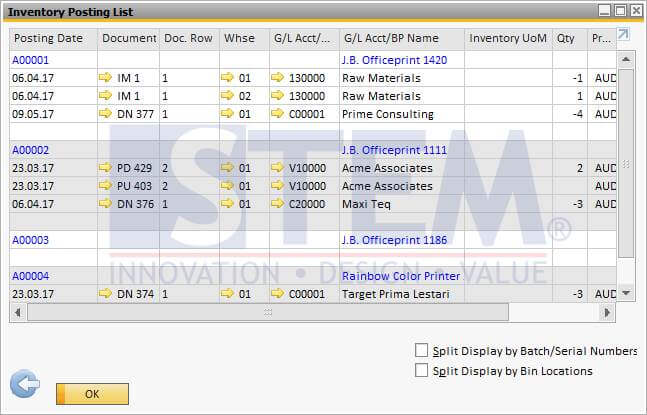This screenshot has height=415, width=647.
Task: Open Rainbow Color Printer link
Action: [x=401, y=276]
